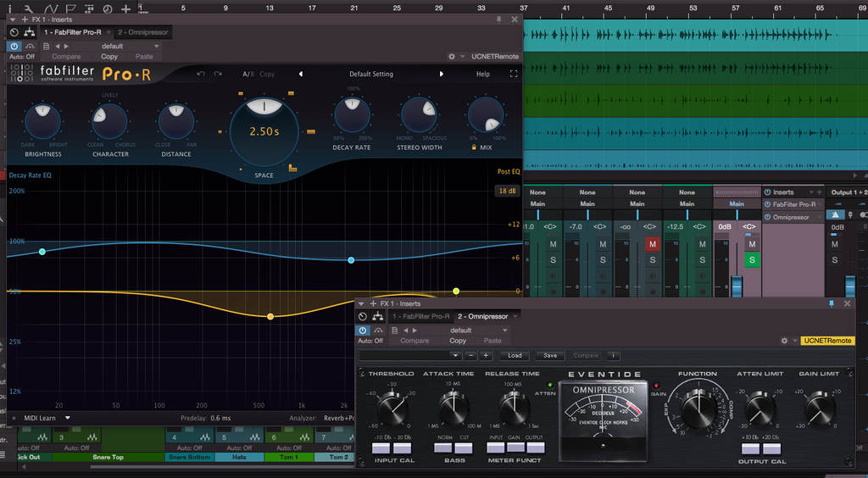The image size is (868, 478).
Task: Open the Pro-R Help menu
Action: (482, 74)
